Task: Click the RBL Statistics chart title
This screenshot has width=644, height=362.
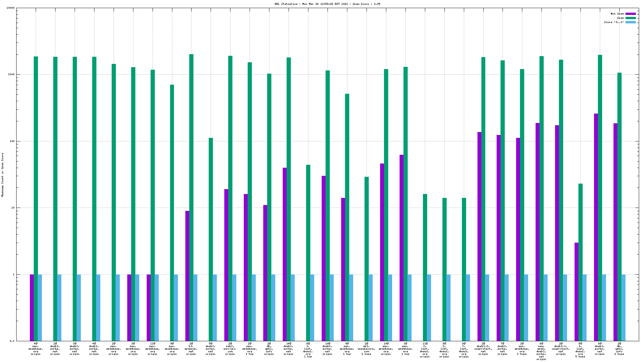Action: click(x=327, y=4)
